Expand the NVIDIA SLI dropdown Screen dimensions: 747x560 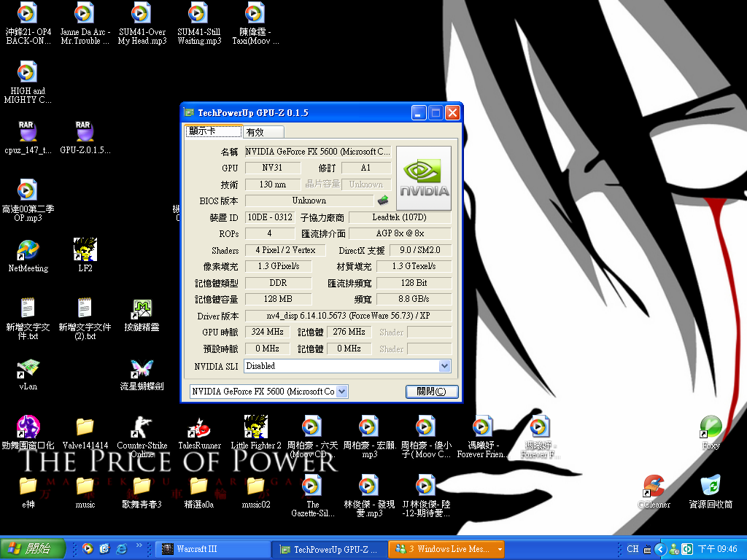445,366
